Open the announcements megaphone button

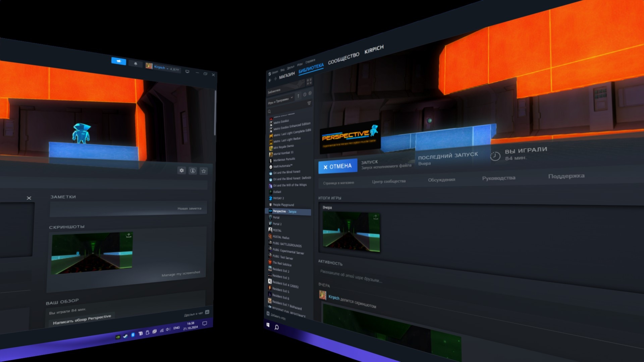119,61
